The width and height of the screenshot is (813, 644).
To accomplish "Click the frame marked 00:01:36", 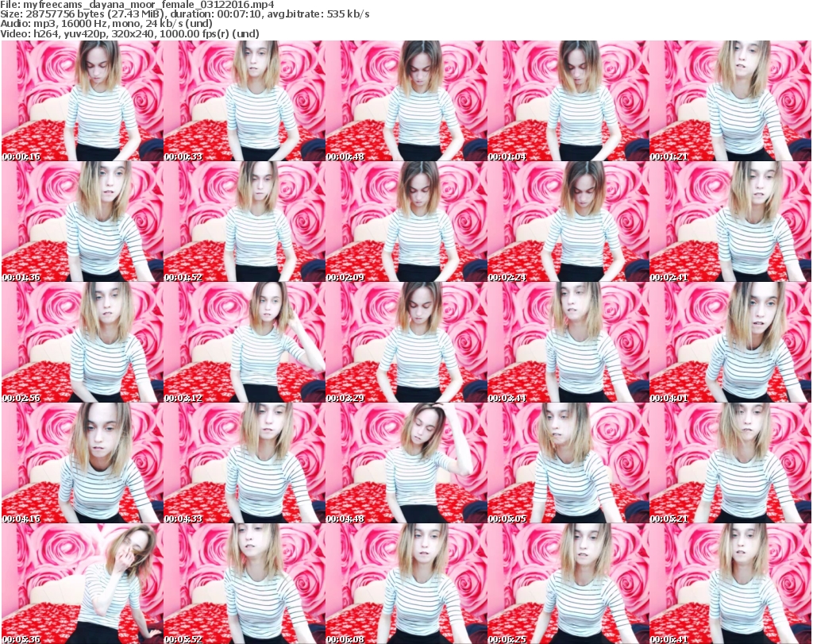I will [83, 222].
